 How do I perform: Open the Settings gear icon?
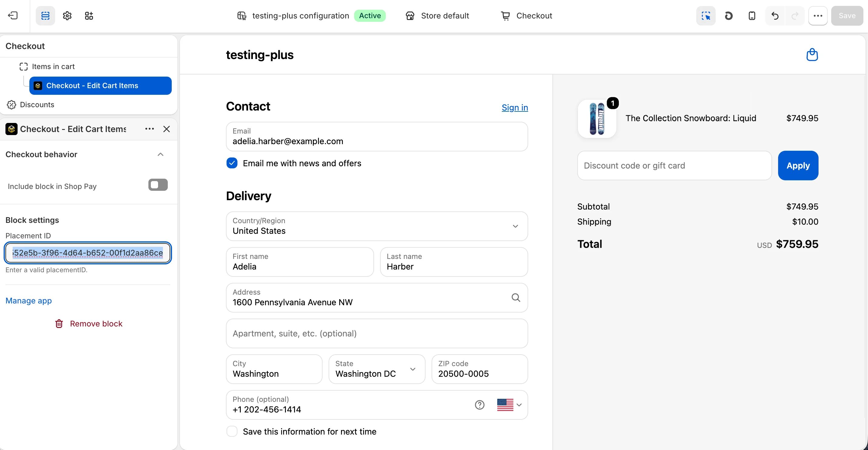click(x=67, y=15)
